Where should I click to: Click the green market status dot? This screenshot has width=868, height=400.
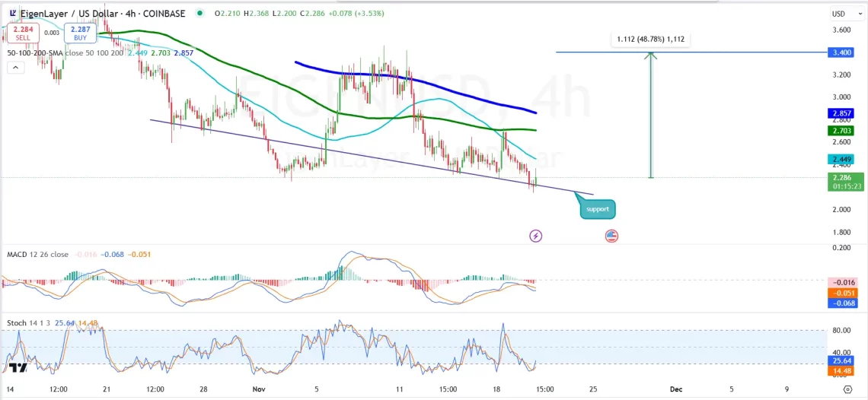click(199, 13)
